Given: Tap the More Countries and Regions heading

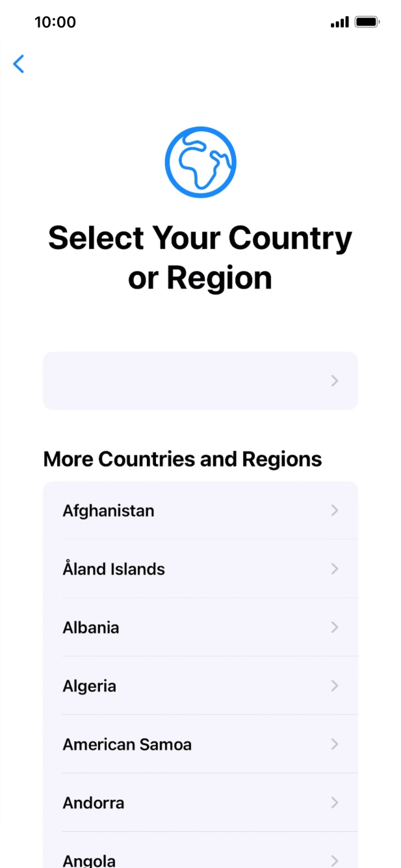Looking at the screenshot, I should tap(182, 459).
